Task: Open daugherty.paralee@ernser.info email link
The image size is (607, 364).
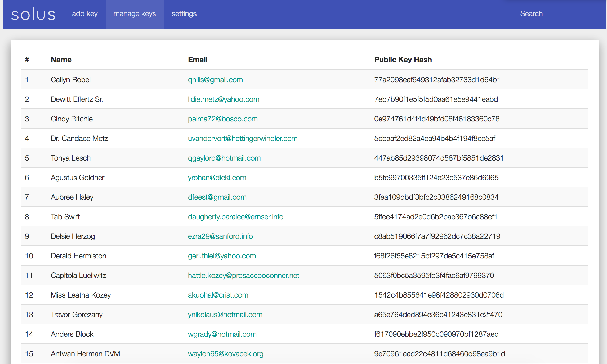Action: pos(235,217)
